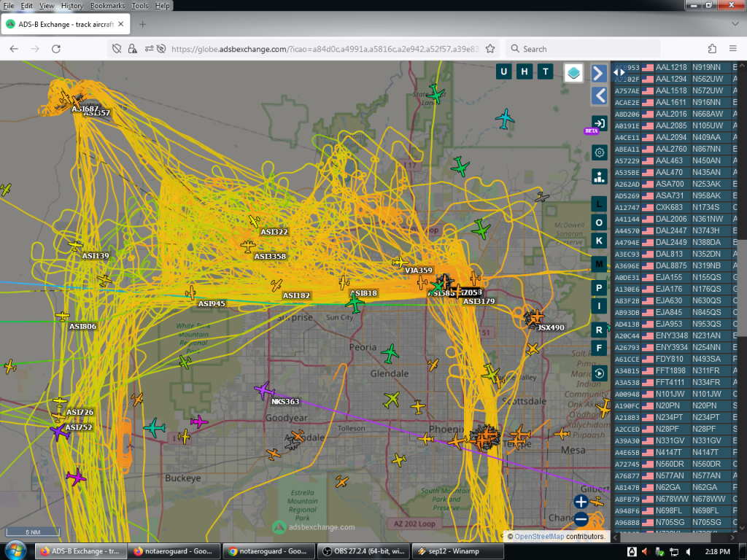
Task: Open a new browser tab
Action: 142,24
